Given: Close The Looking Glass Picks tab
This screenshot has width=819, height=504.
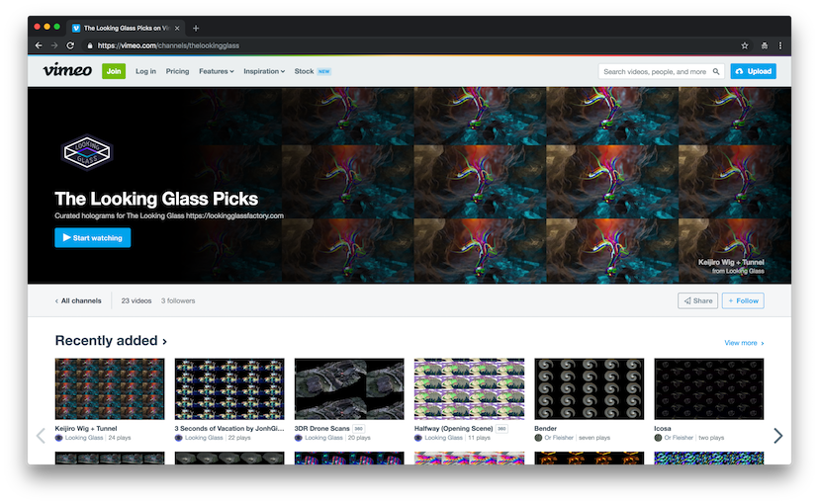Looking at the screenshot, I should (177, 29).
